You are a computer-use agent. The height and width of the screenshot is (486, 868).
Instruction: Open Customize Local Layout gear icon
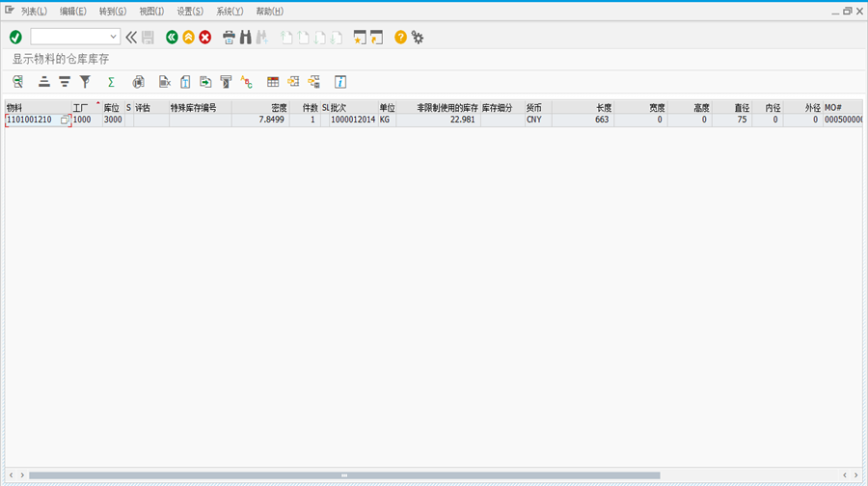click(x=418, y=37)
